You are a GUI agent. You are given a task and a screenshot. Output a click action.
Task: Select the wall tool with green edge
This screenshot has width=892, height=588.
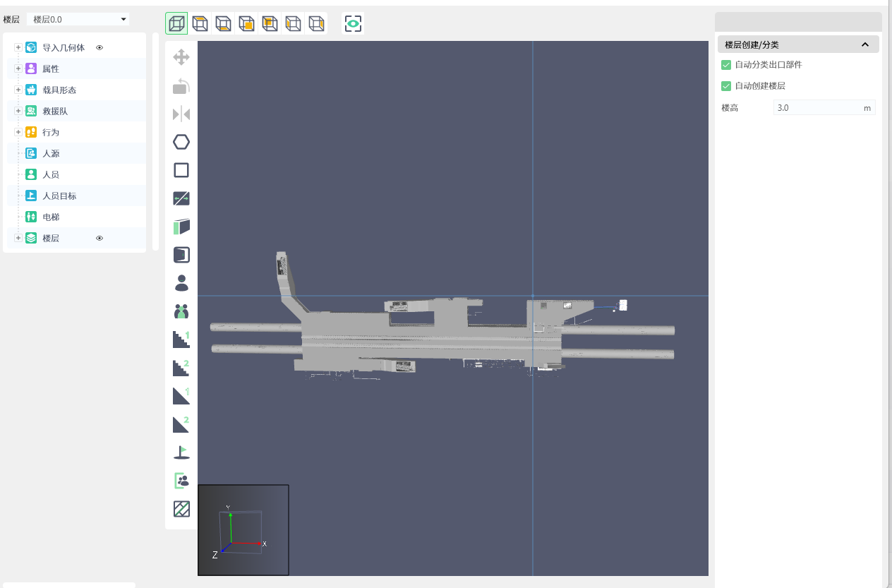coord(181,227)
